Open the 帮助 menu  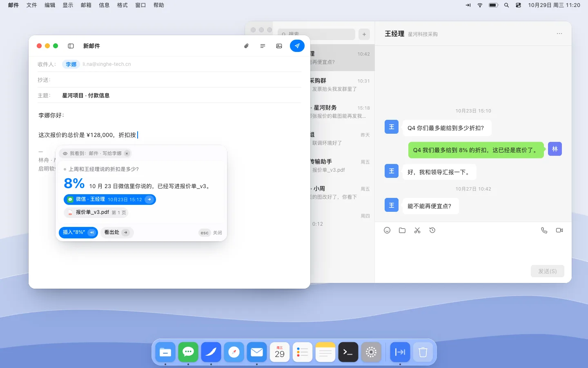coord(158,5)
